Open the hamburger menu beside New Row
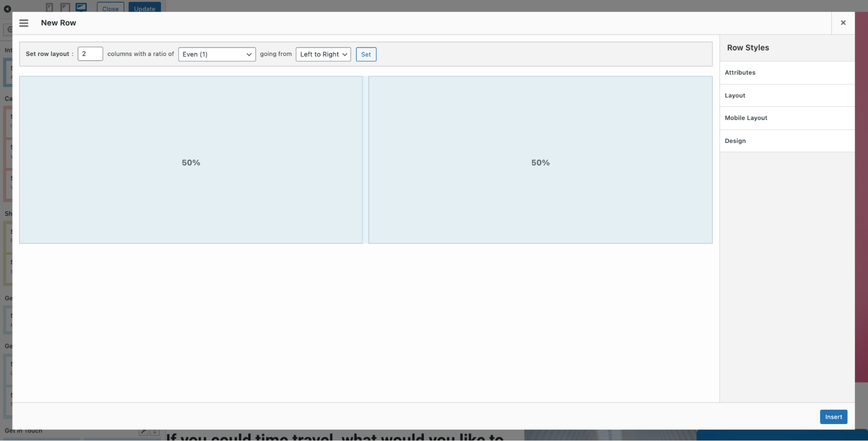The height and width of the screenshot is (441, 868). point(24,23)
